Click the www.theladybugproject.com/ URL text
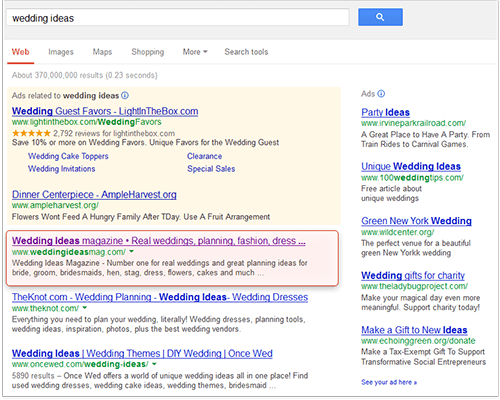Screen dimensions: 500x400 coord(415,286)
